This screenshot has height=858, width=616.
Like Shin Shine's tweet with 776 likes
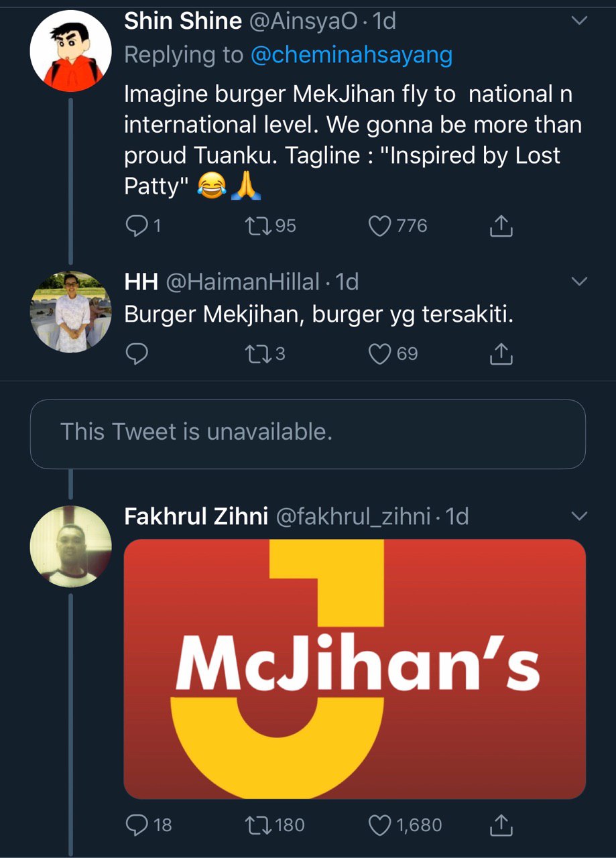(x=380, y=227)
